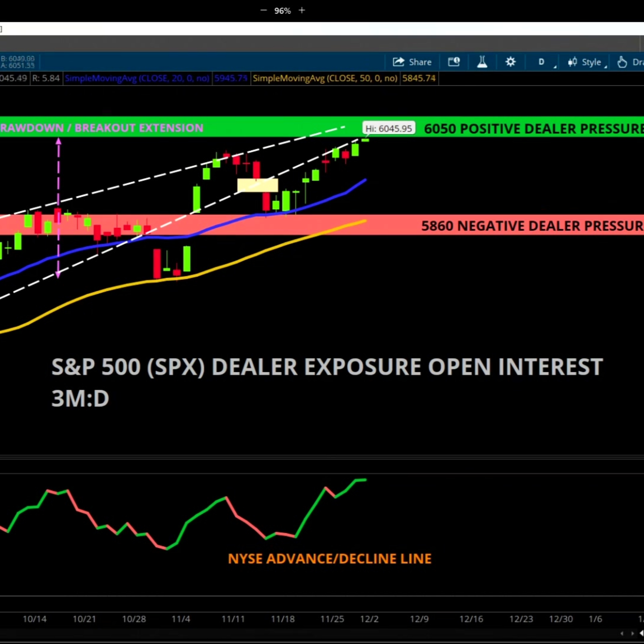This screenshot has height=644, width=644.
Task: Click the SimpleMovingAvg (CLOSE, 50, 0, no) label
Action: 325,78
